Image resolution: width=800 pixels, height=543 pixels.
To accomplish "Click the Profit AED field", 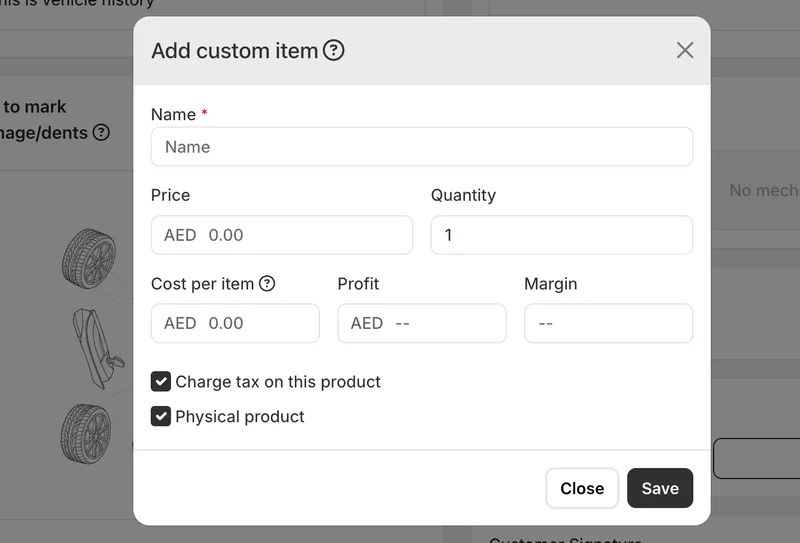I will pos(421,324).
